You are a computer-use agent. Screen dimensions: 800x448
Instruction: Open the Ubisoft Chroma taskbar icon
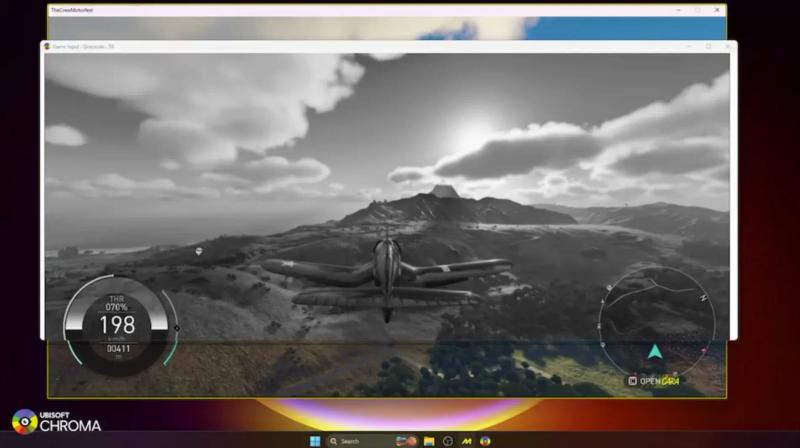tap(485, 441)
